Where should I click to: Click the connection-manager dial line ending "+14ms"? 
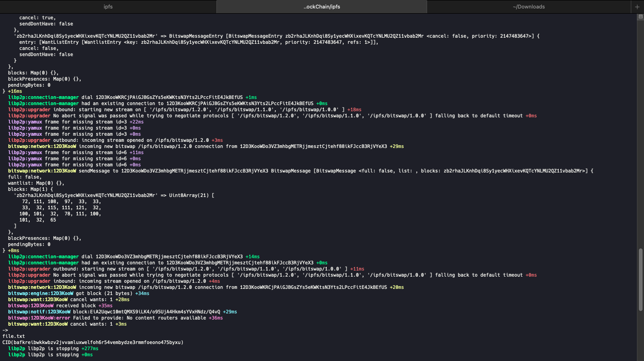[x=133, y=256]
